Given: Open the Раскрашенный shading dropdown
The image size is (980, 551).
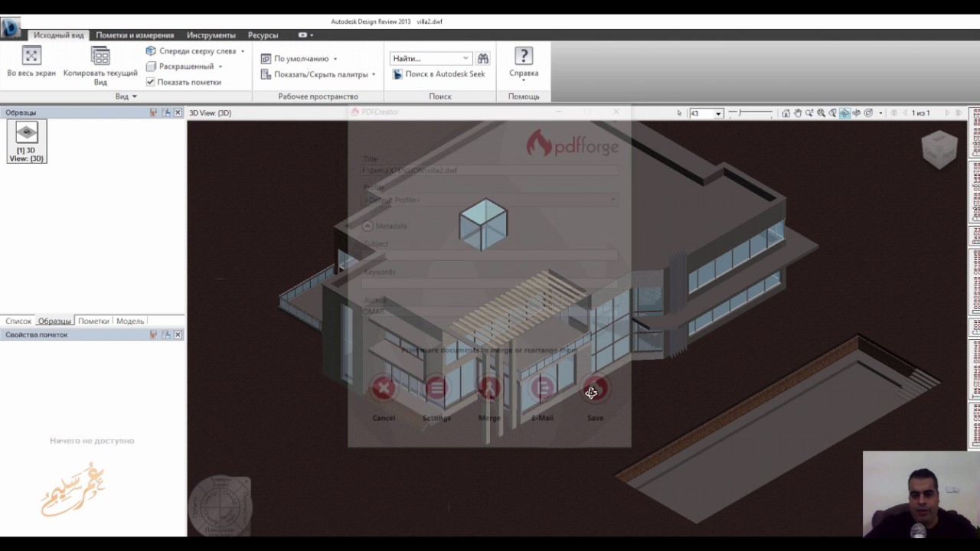Looking at the screenshot, I should (220, 67).
